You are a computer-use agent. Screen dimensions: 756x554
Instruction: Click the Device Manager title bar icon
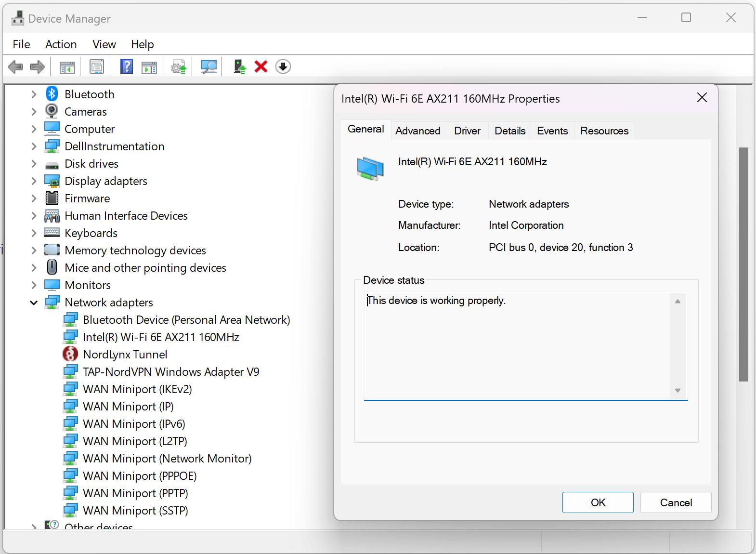tap(18, 18)
